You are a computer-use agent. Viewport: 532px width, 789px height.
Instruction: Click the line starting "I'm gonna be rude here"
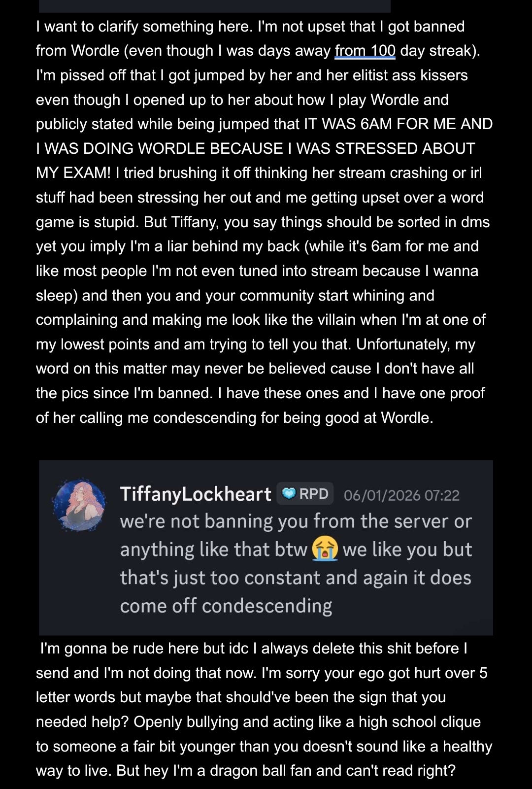coord(253,649)
